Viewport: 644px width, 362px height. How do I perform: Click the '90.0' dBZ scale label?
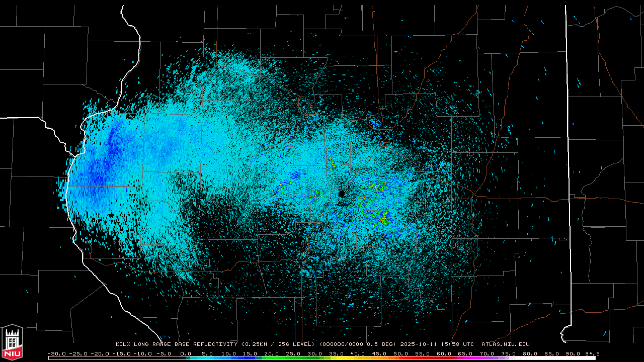pos(574,353)
